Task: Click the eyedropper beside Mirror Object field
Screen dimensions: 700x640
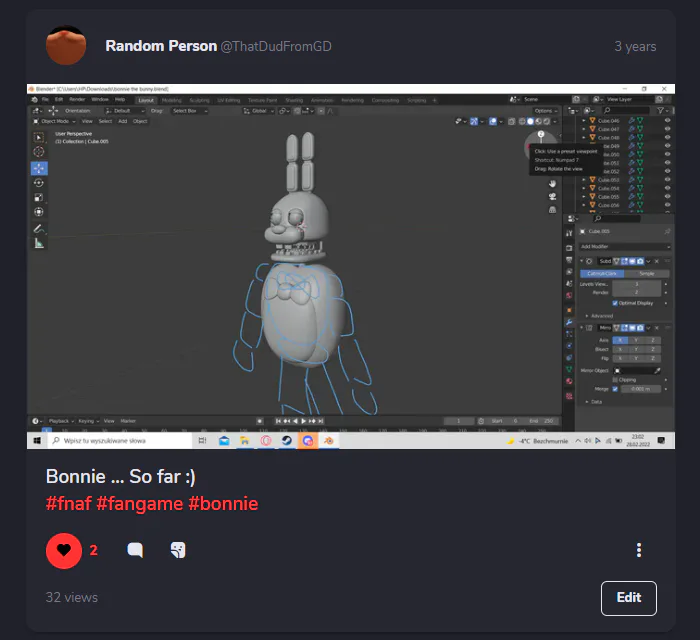Action: point(657,370)
